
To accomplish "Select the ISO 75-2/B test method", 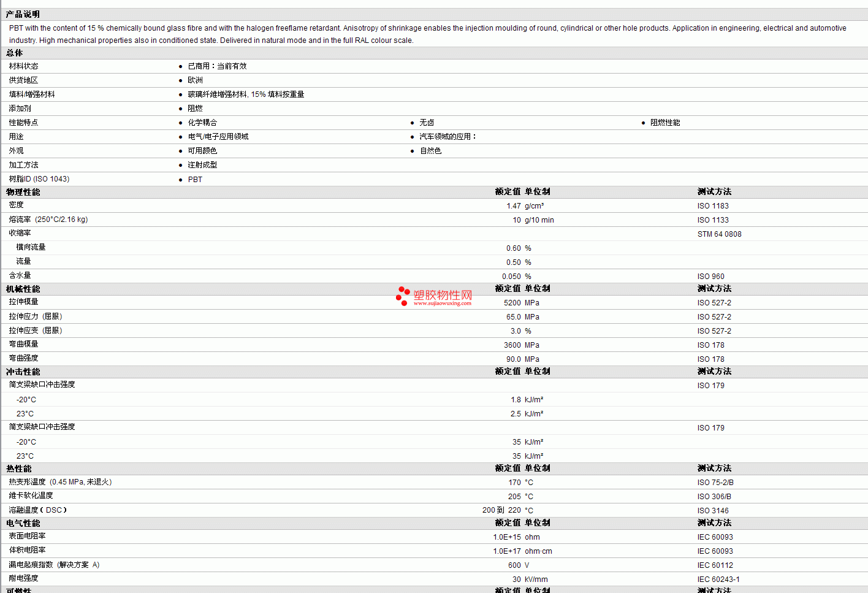I will coord(715,483).
